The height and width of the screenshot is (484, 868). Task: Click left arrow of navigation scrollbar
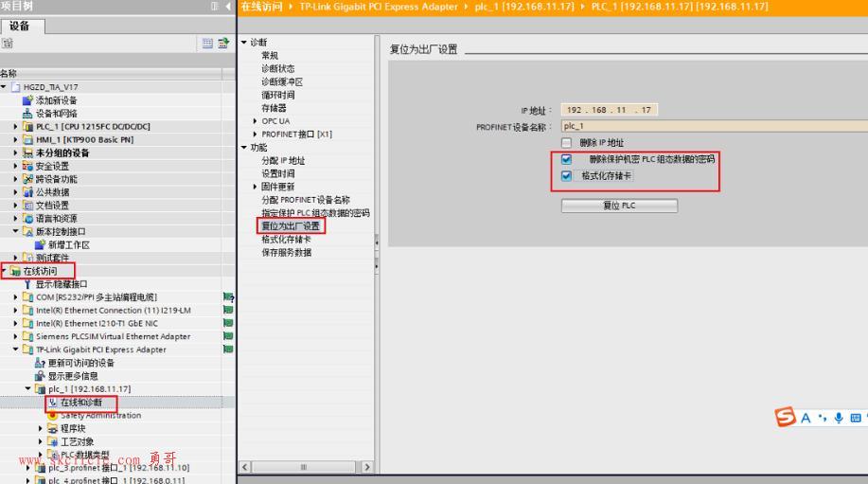tap(244, 467)
